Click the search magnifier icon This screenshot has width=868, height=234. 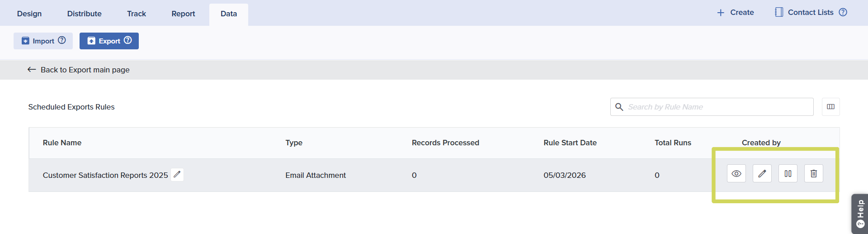[619, 107]
